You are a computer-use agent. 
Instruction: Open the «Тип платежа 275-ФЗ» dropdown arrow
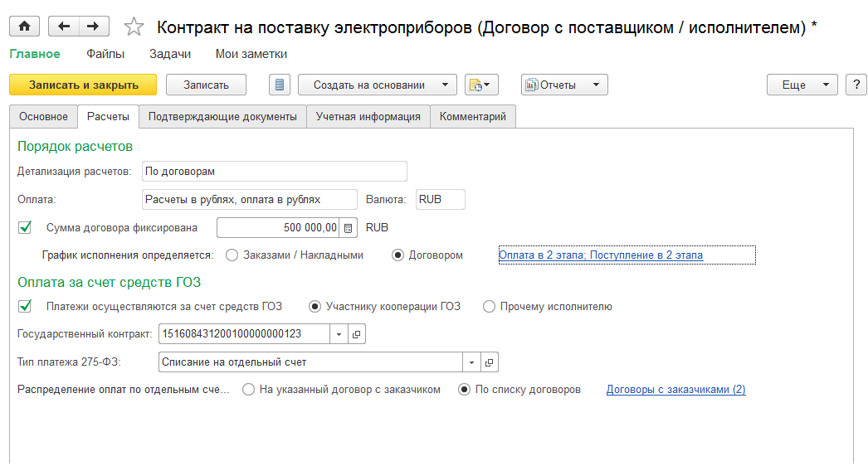point(471,362)
